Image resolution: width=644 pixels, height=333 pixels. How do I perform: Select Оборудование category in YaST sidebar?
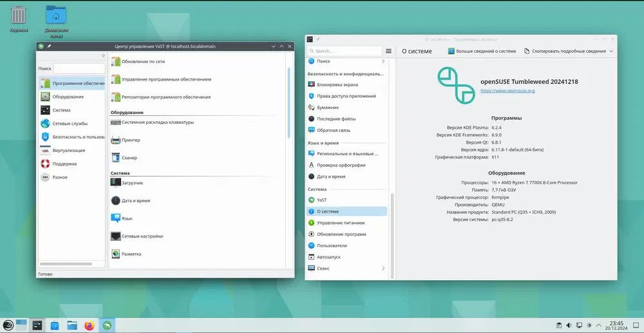(72, 97)
